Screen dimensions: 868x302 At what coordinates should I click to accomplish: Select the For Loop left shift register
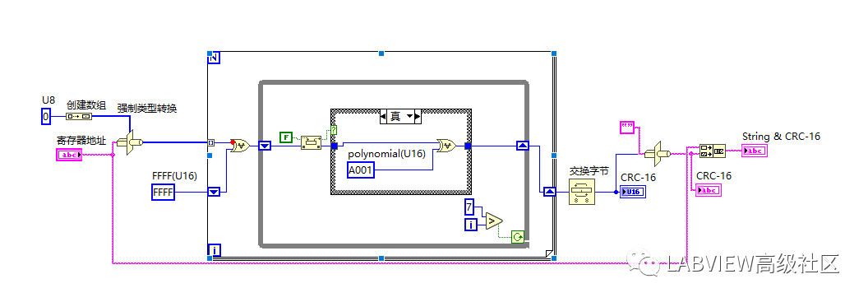tap(214, 192)
